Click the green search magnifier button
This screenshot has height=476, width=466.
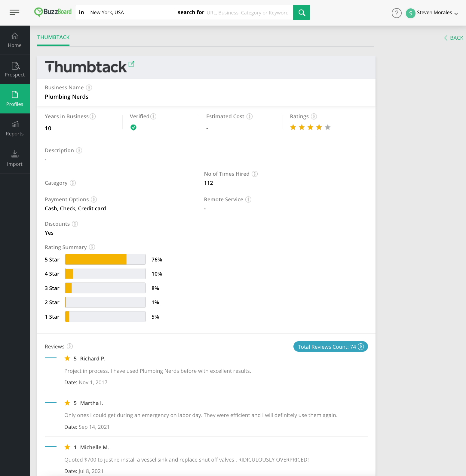(x=302, y=12)
